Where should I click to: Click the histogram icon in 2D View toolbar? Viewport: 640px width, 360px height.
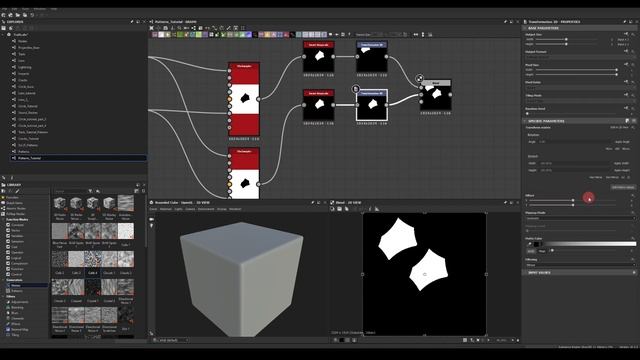377,209
